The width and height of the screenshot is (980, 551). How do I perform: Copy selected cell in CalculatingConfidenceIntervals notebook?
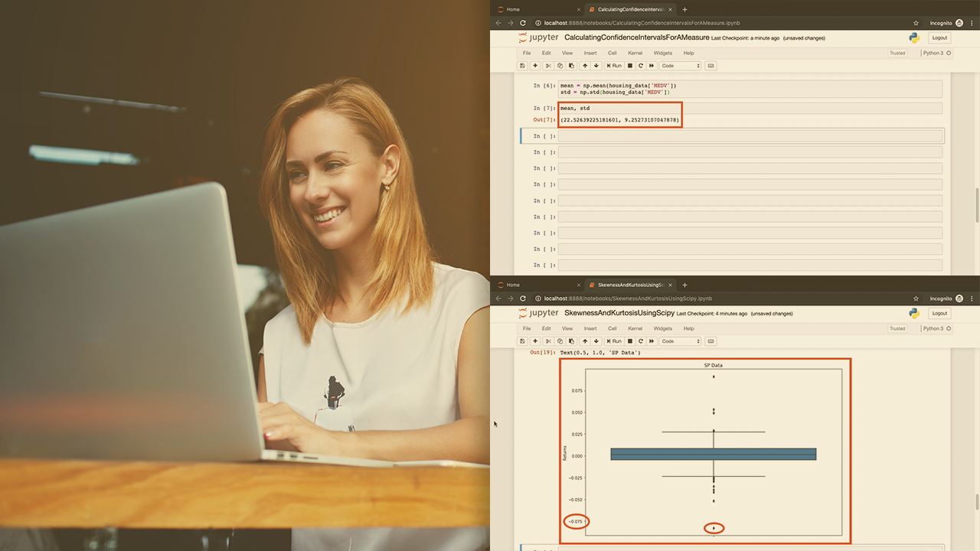(560, 66)
